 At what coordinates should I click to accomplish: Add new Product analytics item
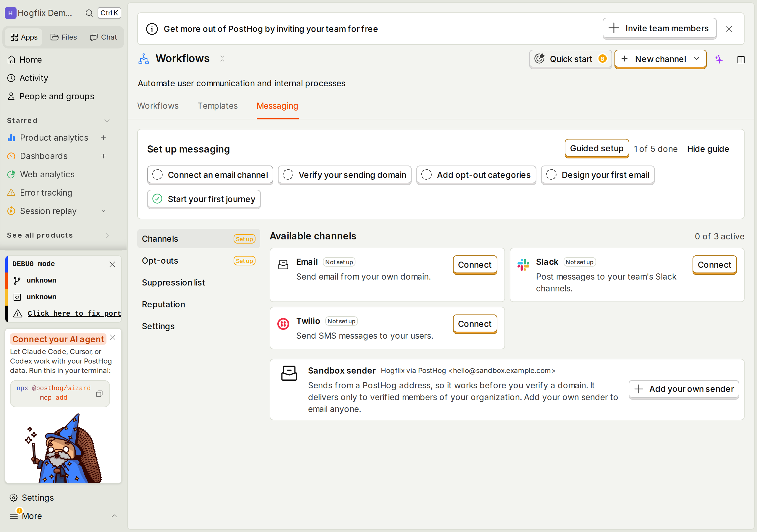103,138
